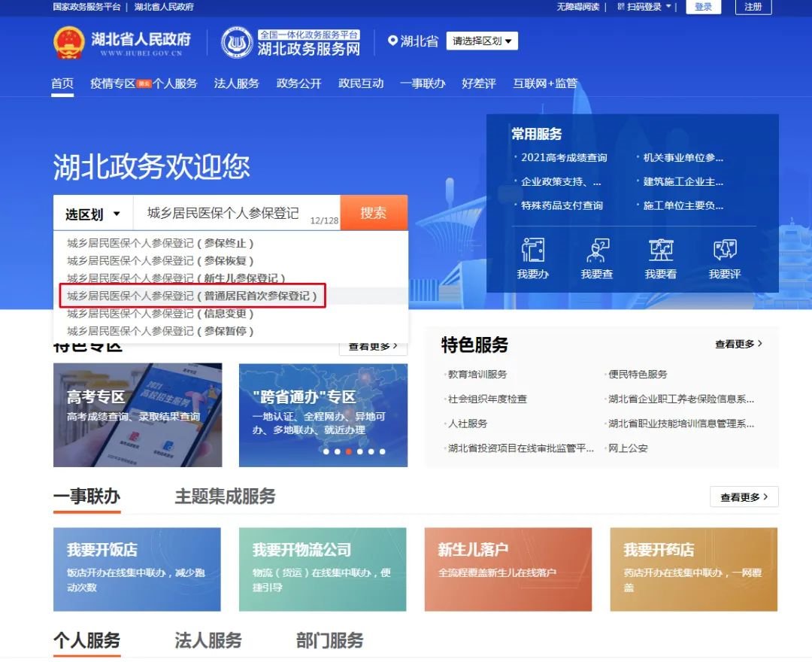Open 网上公安 link
The width and height of the screenshot is (812, 662).
click(628, 448)
